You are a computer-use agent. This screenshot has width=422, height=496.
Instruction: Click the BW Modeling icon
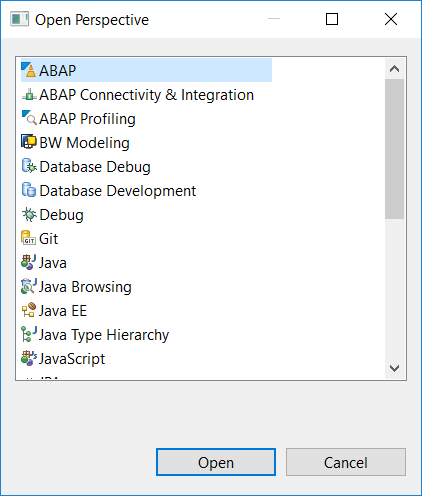(29, 142)
